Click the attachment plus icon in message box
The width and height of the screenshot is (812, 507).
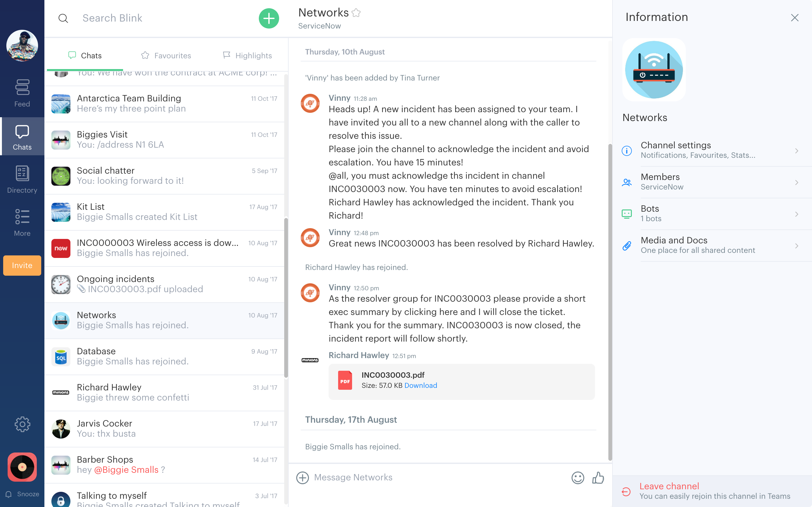(x=302, y=478)
